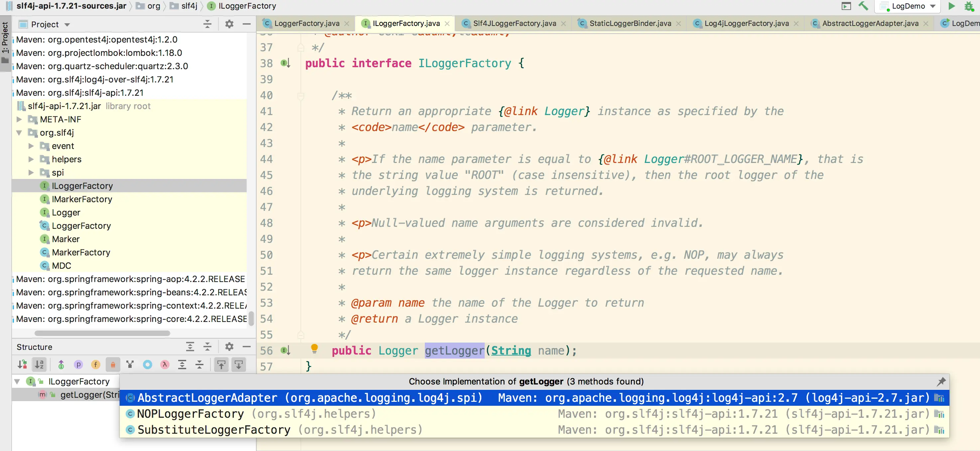Viewport: 980px width, 451px height.
Task: Toggle Autoscroll from Source in Structure
Action: click(x=239, y=365)
